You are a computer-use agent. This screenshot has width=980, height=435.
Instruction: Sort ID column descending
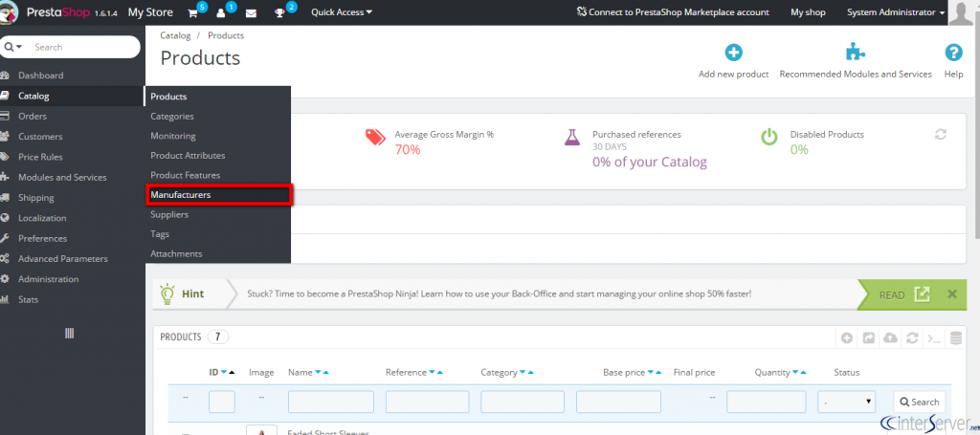click(x=224, y=373)
